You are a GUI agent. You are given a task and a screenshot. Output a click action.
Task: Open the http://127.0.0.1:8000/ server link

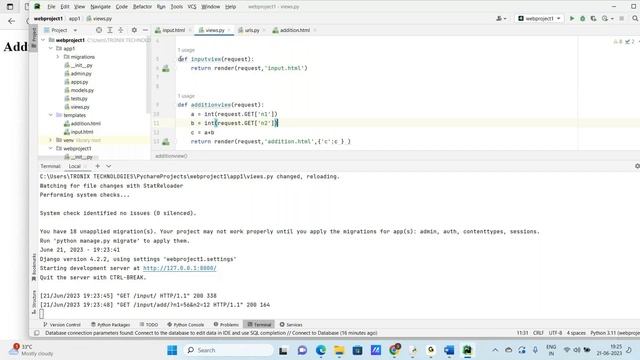(x=180, y=268)
